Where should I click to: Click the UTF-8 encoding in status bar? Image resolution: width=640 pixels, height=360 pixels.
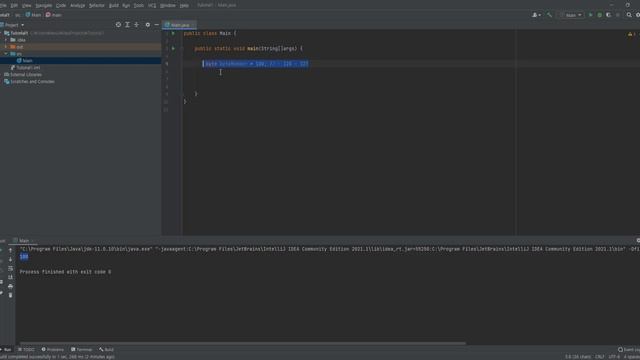pyautogui.click(x=614, y=357)
